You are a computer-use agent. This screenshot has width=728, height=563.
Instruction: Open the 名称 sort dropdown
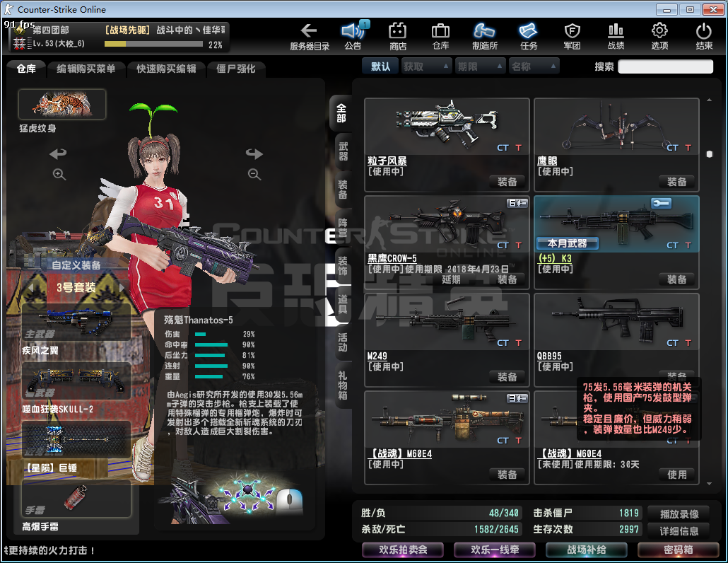pyautogui.click(x=534, y=66)
